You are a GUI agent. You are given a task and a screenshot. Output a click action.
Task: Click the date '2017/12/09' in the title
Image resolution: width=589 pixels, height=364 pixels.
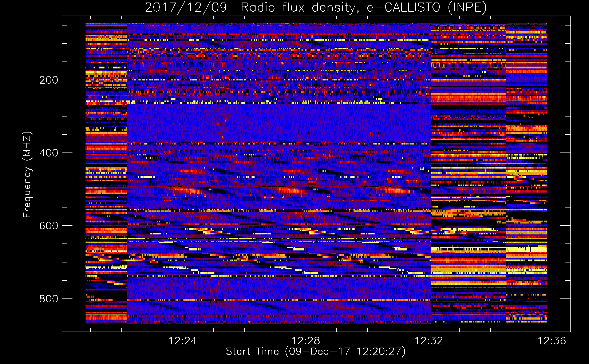pyautogui.click(x=186, y=8)
